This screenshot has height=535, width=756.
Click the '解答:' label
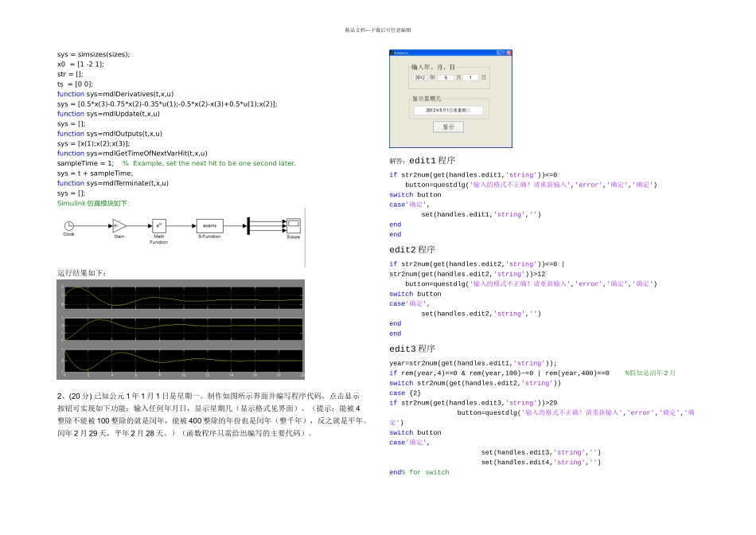pyautogui.click(x=397, y=162)
